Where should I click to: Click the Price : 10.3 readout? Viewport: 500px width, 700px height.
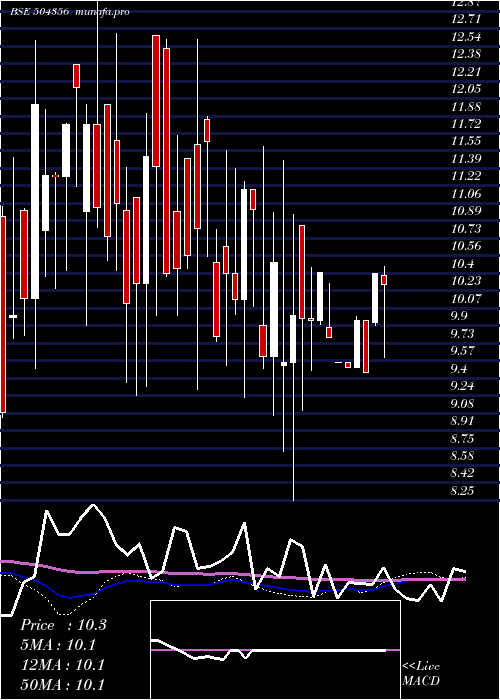(63, 625)
